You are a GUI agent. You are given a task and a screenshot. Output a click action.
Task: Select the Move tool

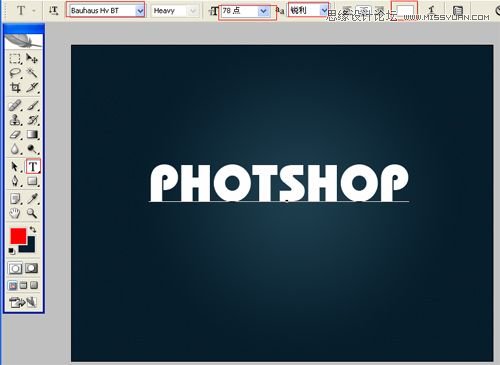[x=32, y=59]
